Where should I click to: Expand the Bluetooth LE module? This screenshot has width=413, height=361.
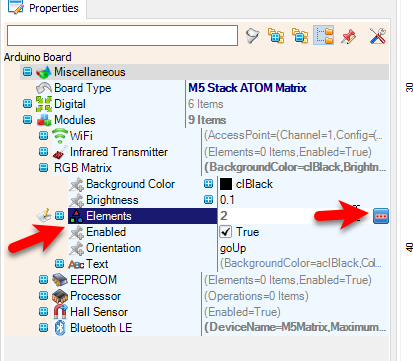pyautogui.click(x=43, y=328)
